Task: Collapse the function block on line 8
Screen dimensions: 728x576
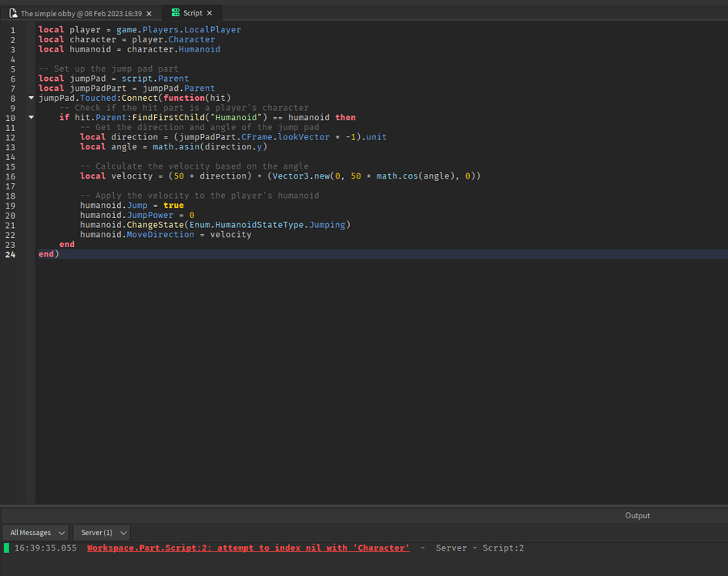Action: point(31,98)
